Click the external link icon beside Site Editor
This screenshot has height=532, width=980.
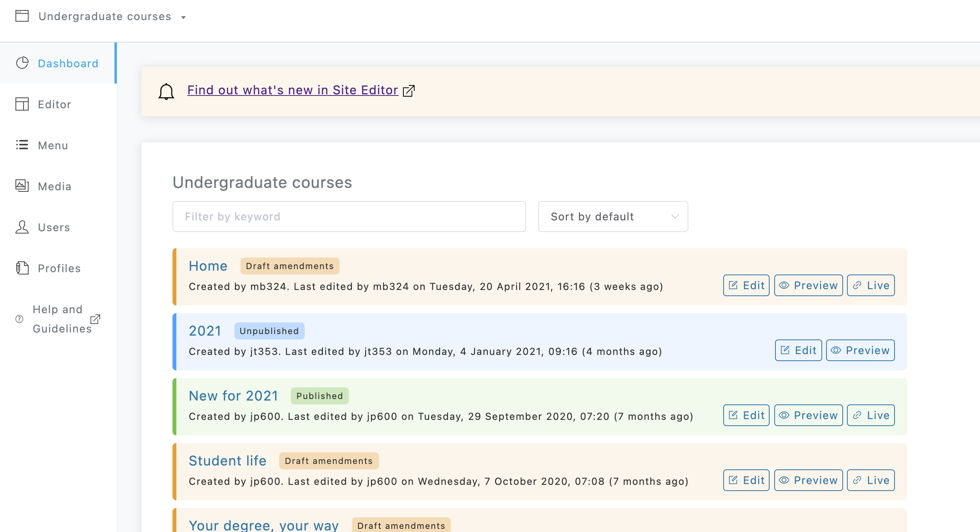tap(408, 91)
